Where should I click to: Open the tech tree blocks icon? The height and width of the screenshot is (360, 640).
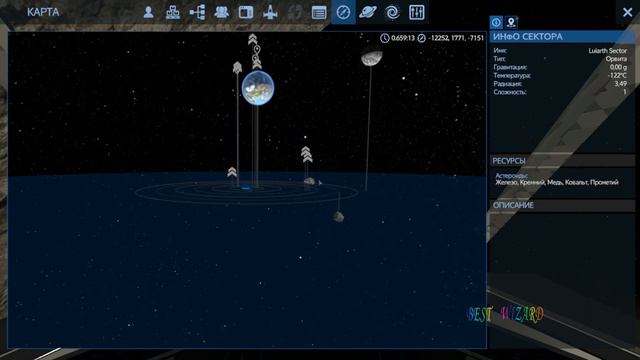[x=173, y=12]
